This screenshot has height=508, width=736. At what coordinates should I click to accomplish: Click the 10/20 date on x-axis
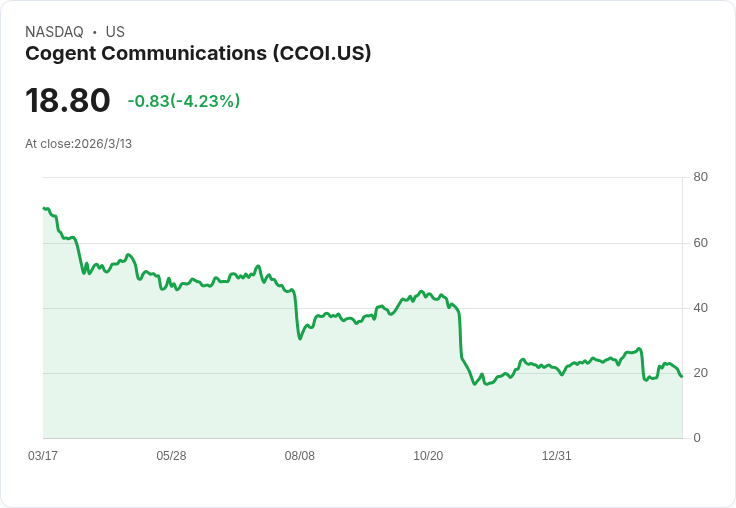428,456
